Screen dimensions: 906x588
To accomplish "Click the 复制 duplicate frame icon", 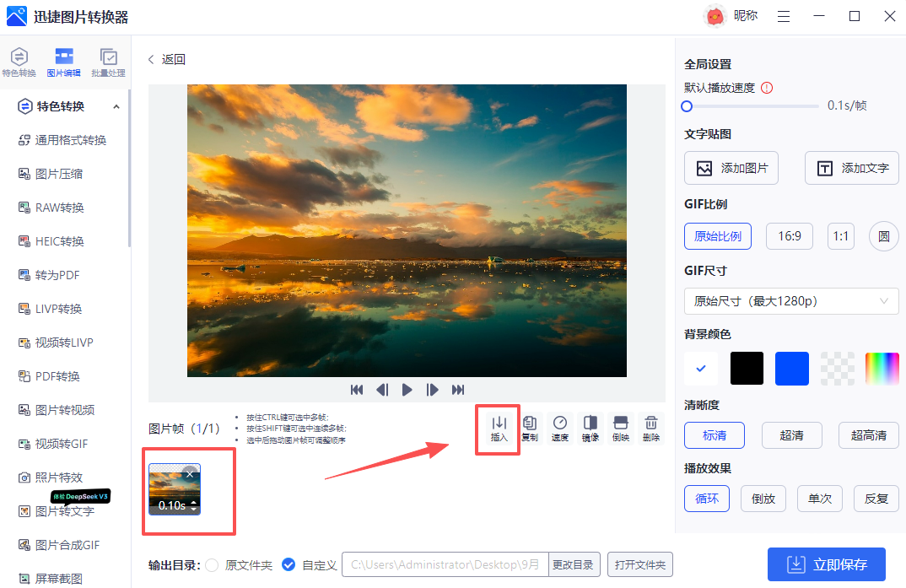I will coord(529,428).
